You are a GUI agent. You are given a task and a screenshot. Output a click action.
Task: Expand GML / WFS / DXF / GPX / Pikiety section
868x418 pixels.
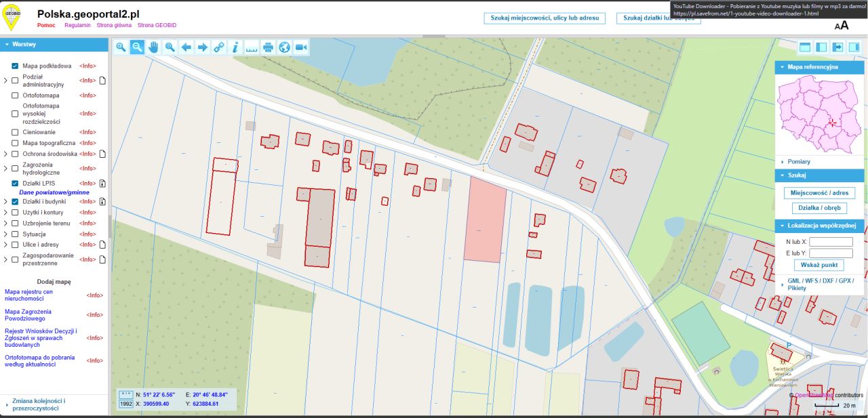point(820,285)
